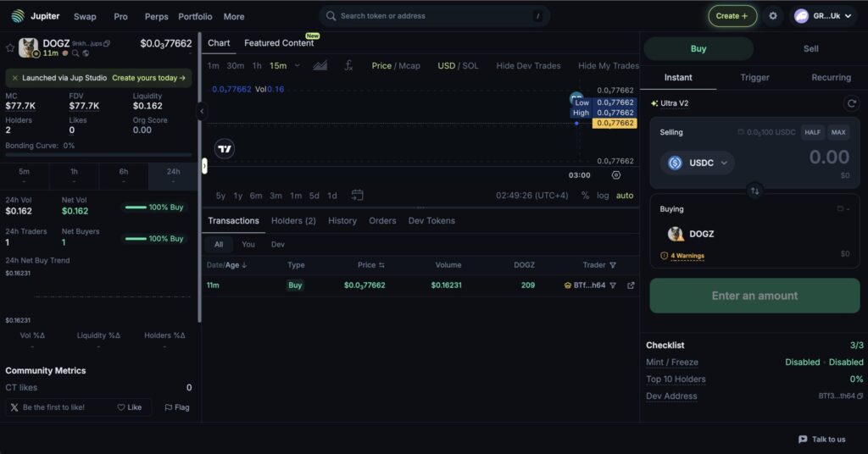868x454 pixels.
Task: Switch to the Dev Tokens tab
Action: 431,220
